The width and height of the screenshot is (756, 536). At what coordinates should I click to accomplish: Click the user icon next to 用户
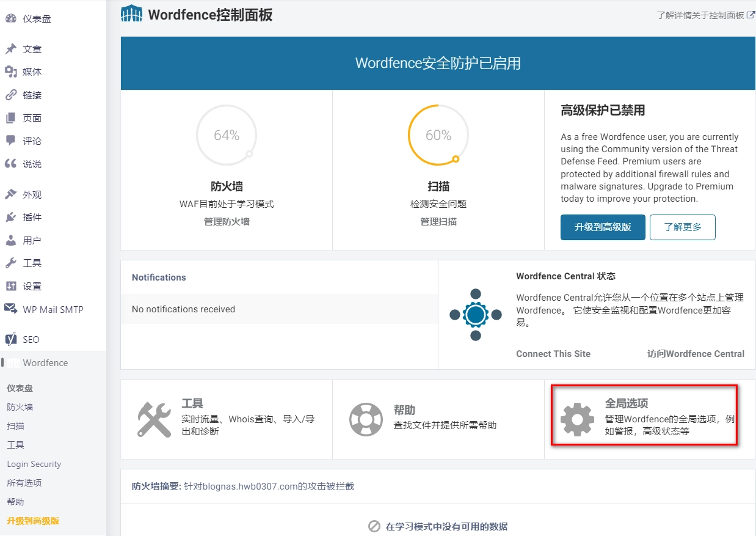10,240
